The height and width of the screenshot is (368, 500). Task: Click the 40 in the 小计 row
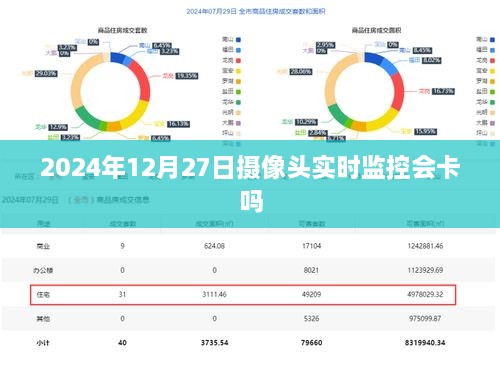tap(122, 343)
